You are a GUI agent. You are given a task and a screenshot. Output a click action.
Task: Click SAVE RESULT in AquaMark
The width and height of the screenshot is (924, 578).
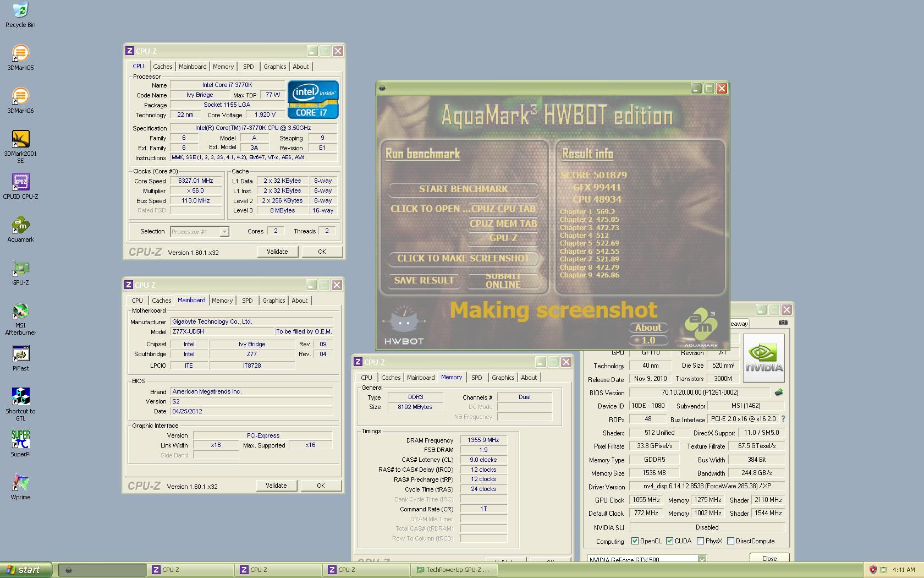pyautogui.click(x=424, y=280)
